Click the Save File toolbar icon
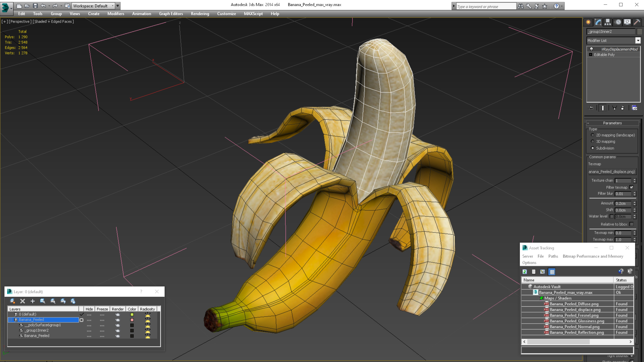The width and height of the screenshot is (644, 362). pos(35,6)
